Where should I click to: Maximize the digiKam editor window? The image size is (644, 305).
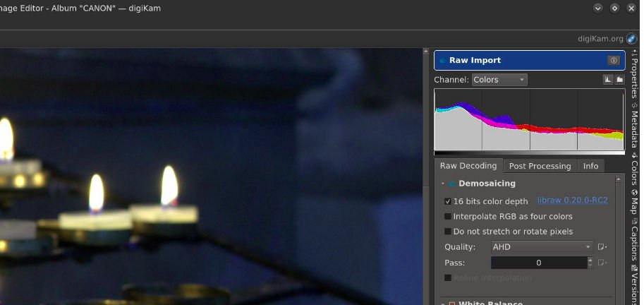pyautogui.click(x=614, y=8)
